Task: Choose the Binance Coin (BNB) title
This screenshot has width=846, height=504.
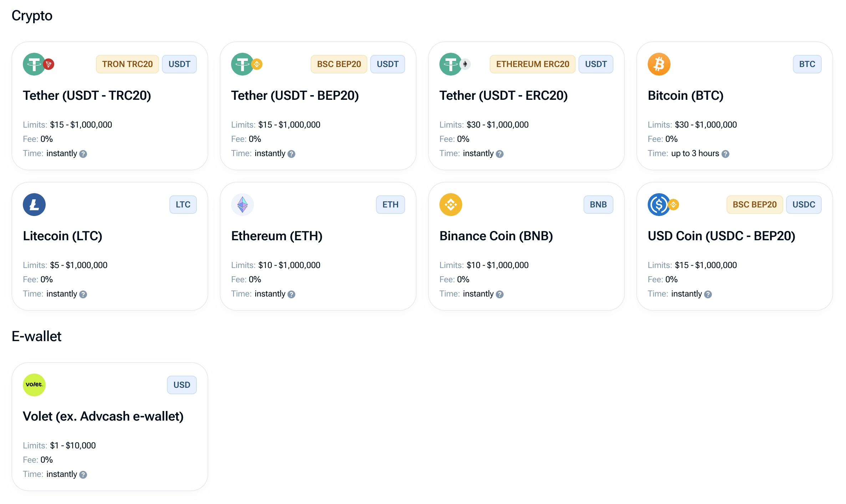Action: pos(496,236)
